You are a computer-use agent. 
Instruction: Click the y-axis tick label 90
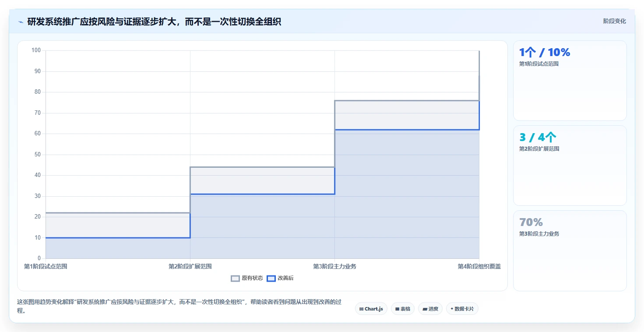click(x=37, y=71)
